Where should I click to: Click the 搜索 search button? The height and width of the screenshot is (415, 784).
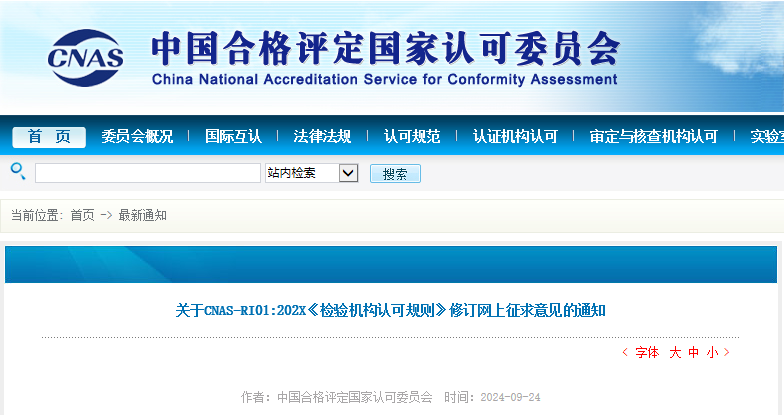395,174
